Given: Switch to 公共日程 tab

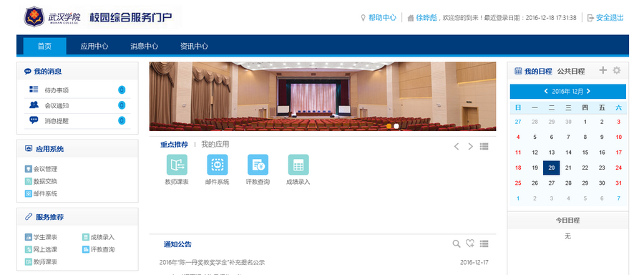Looking at the screenshot, I should coord(571,71).
